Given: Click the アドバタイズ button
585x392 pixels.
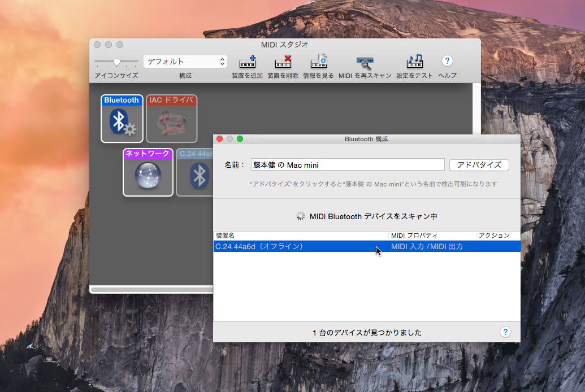Looking at the screenshot, I should (x=479, y=165).
